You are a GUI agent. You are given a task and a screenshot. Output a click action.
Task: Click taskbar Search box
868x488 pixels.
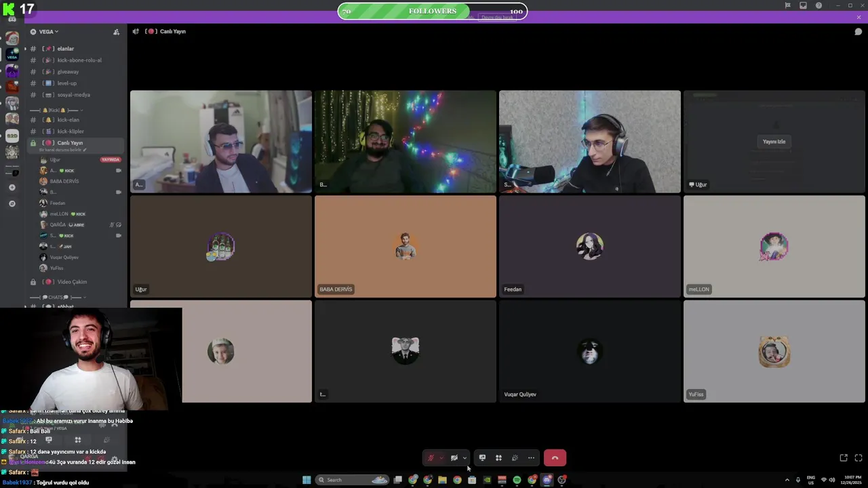click(352, 480)
